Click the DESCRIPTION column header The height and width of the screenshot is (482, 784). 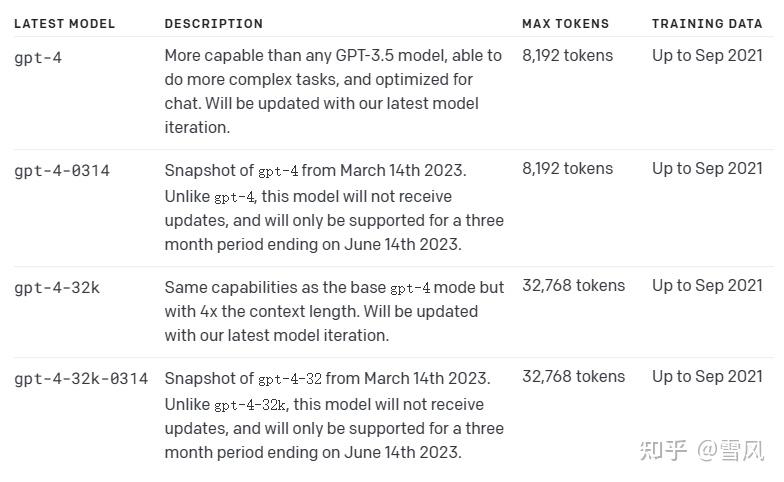pyautogui.click(x=213, y=23)
